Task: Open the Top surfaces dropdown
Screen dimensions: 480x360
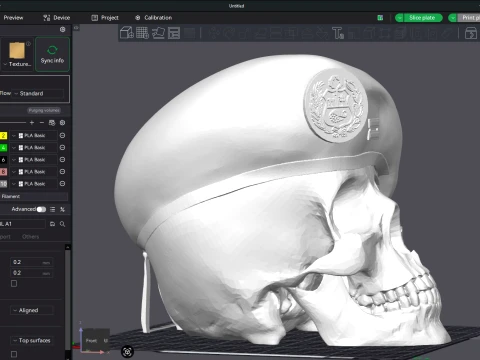Action: tap(32, 340)
